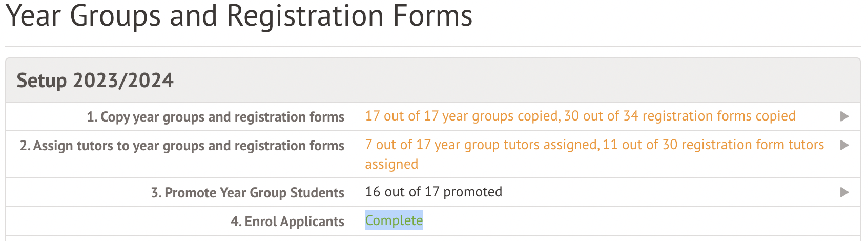The image size is (868, 241).
Task: Click step label "Copy year groups and registration forms"
Action: pyautogui.click(x=222, y=117)
